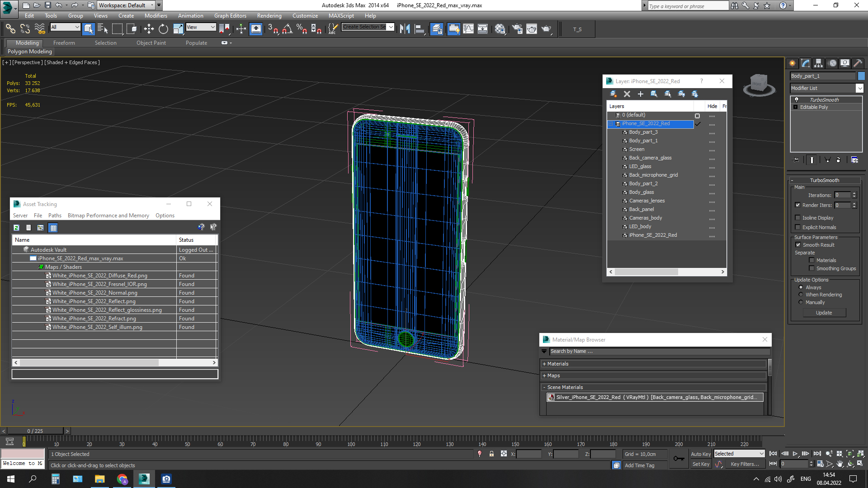Open the Utilities command panel tab
This screenshot has height=488, width=868.
858,63
